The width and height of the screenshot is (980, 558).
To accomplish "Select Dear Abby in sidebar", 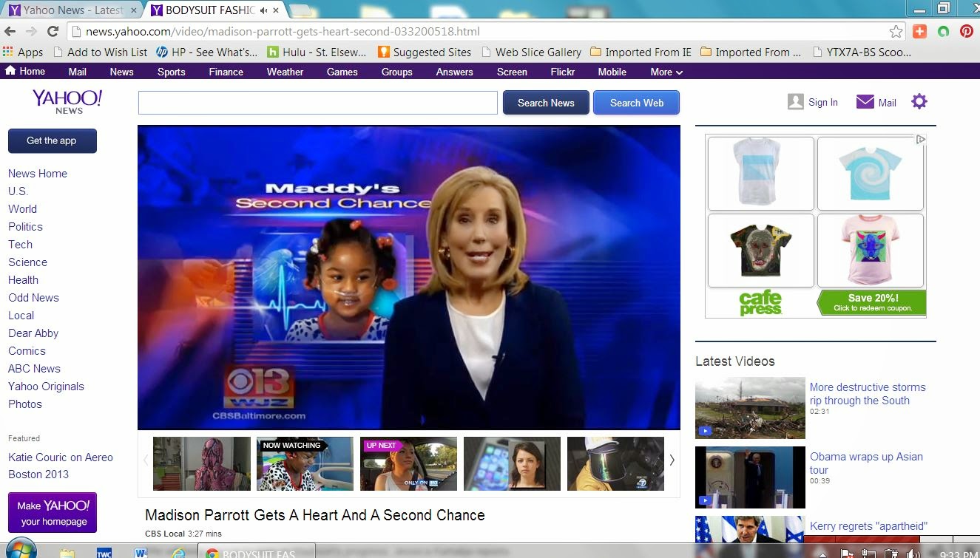I will 33,333.
